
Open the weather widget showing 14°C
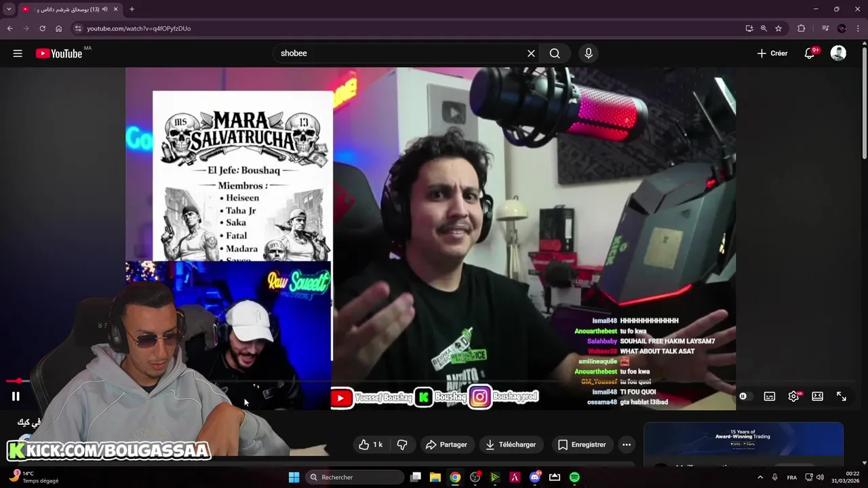pyautogui.click(x=35, y=477)
